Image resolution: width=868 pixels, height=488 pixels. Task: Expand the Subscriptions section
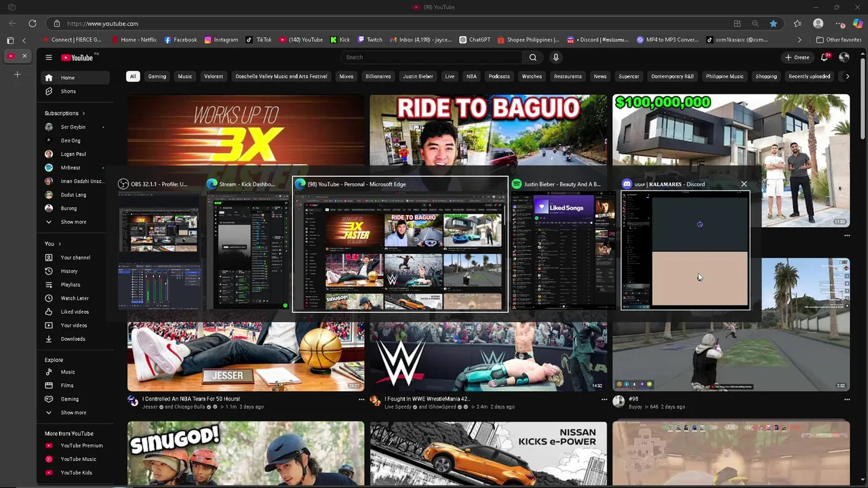[64, 113]
